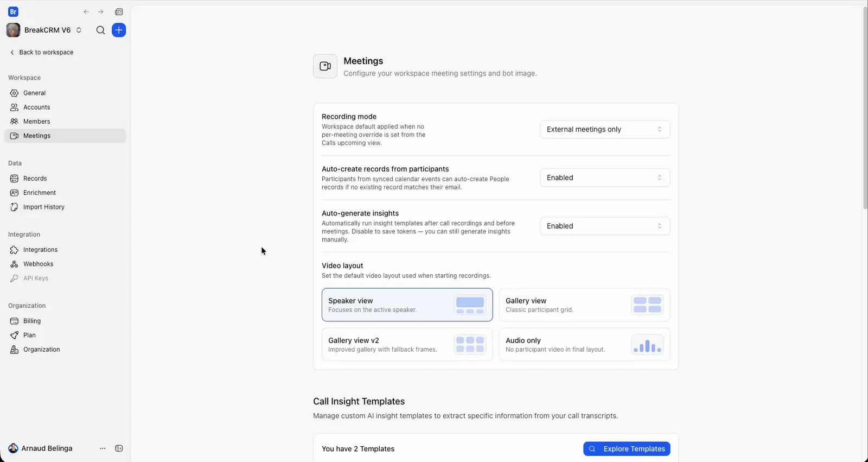
Task: Click the Plan rocket icon
Action: (14, 336)
